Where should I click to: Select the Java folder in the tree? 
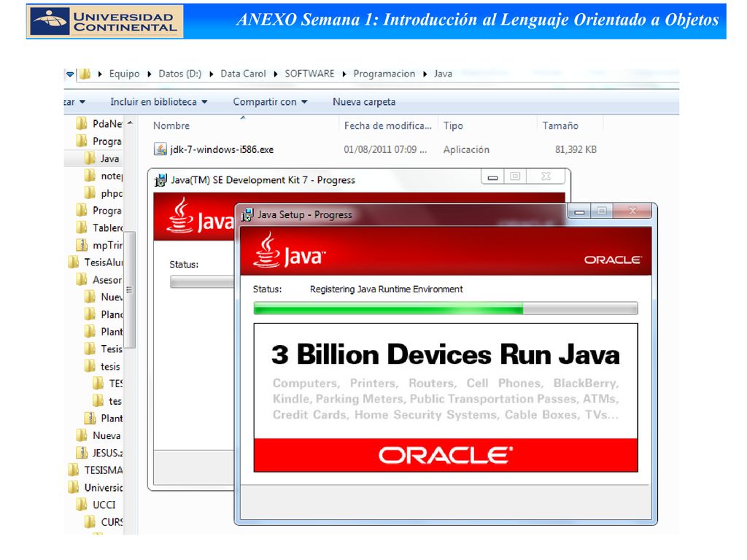point(109,158)
